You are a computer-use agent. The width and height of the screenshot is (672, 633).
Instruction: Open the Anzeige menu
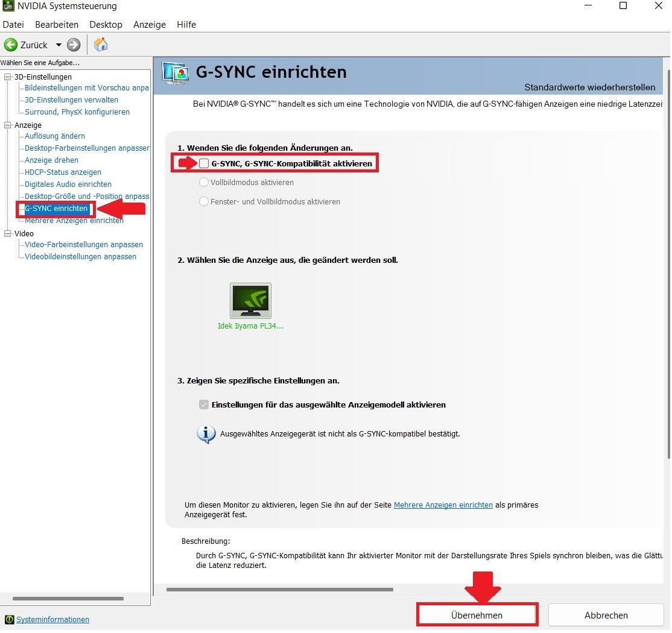(x=150, y=24)
